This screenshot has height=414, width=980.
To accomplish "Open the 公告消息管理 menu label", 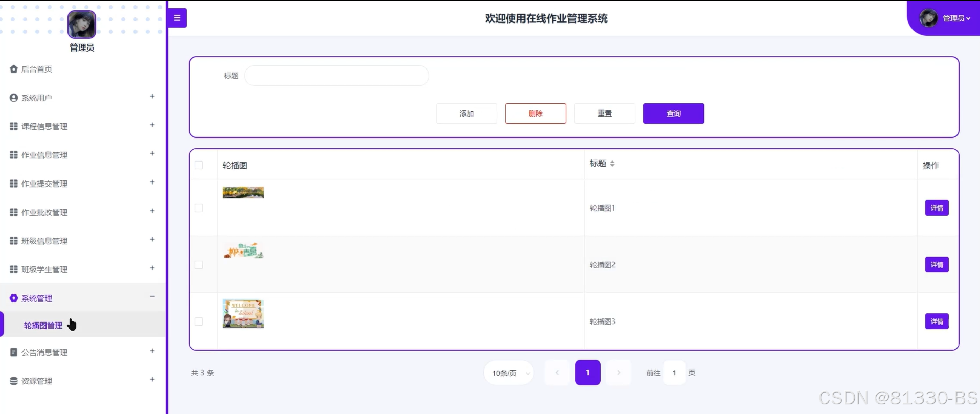I will [44, 352].
